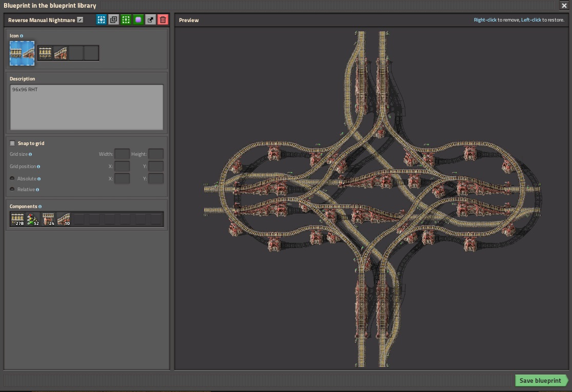The height and width of the screenshot is (392, 572).
Task: Click the rail signal component with count 52
Action: pos(33,219)
